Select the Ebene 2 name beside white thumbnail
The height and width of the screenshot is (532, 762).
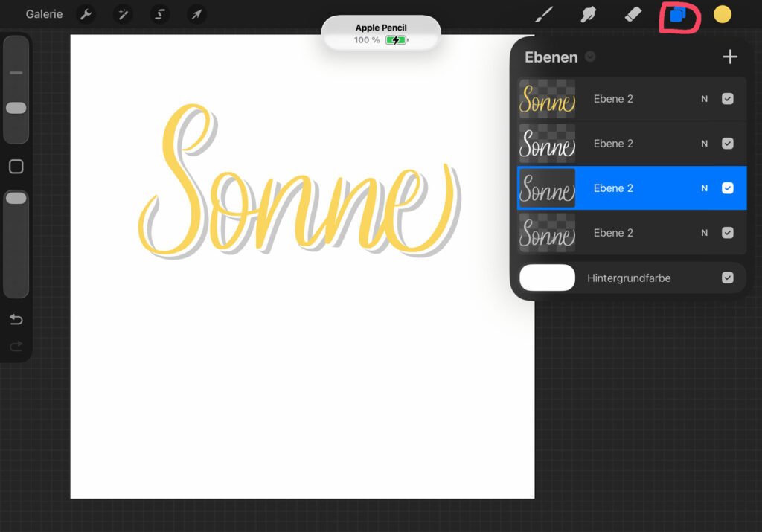point(613,144)
